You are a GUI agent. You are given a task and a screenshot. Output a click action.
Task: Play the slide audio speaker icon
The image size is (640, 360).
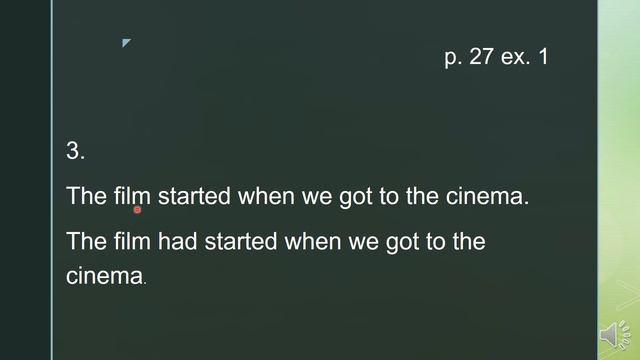pyautogui.click(x=616, y=335)
